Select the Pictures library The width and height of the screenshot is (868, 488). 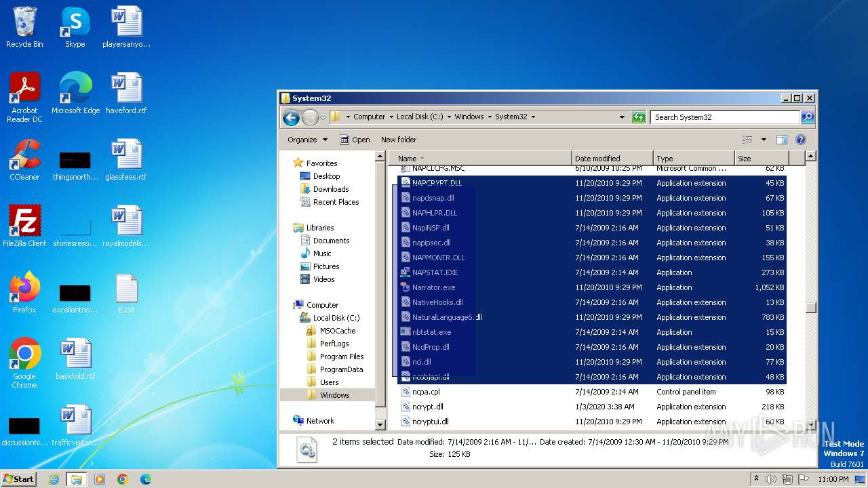point(326,266)
